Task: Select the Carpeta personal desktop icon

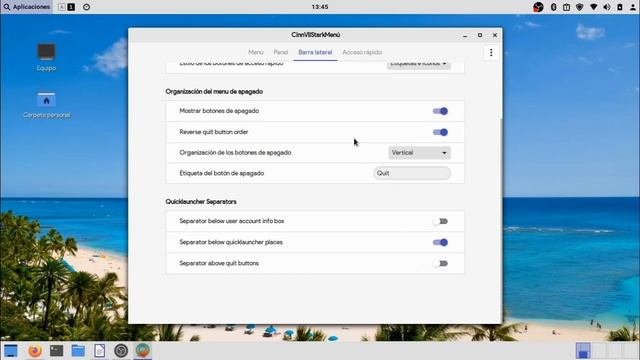Action: click(x=46, y=105)
